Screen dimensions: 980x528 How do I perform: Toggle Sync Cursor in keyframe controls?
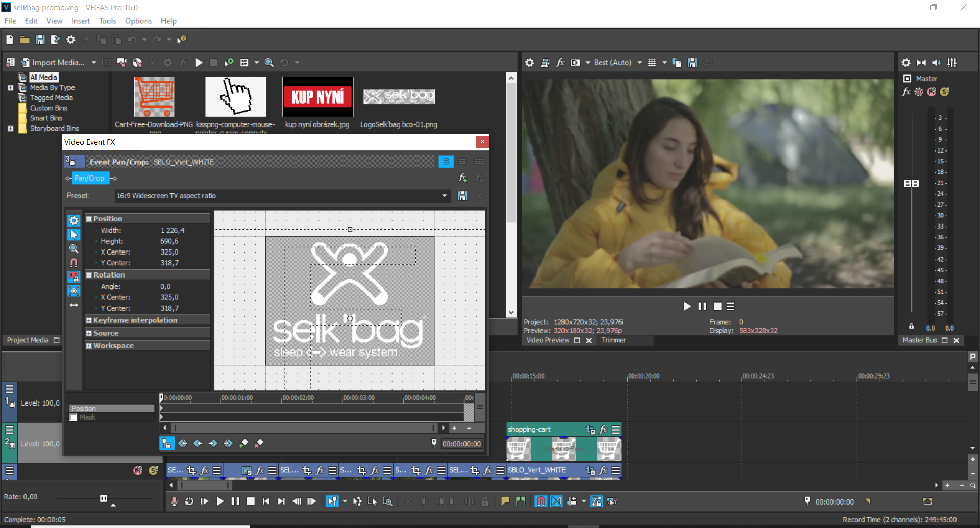click(x=166, y=443)
